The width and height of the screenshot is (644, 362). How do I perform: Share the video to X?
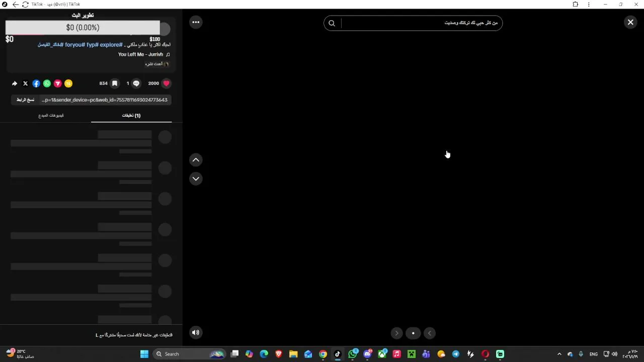tap(25, 83)
